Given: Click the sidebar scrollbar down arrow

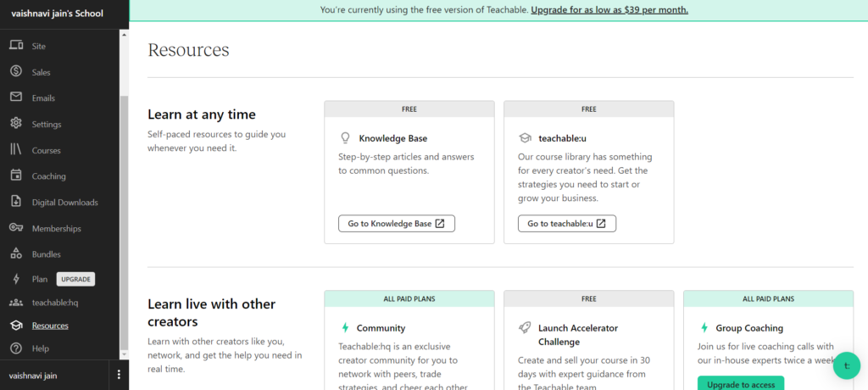Looking at the screenshot, I should [124, 354].
